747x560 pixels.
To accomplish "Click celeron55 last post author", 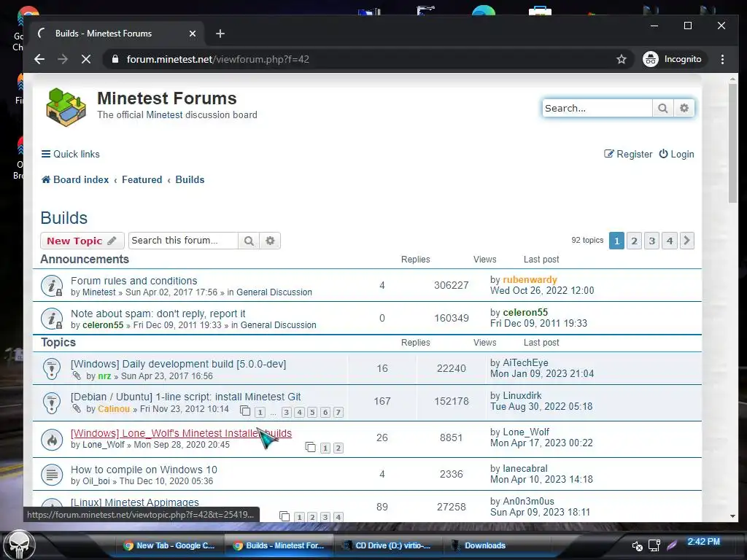I will (525, 312).
